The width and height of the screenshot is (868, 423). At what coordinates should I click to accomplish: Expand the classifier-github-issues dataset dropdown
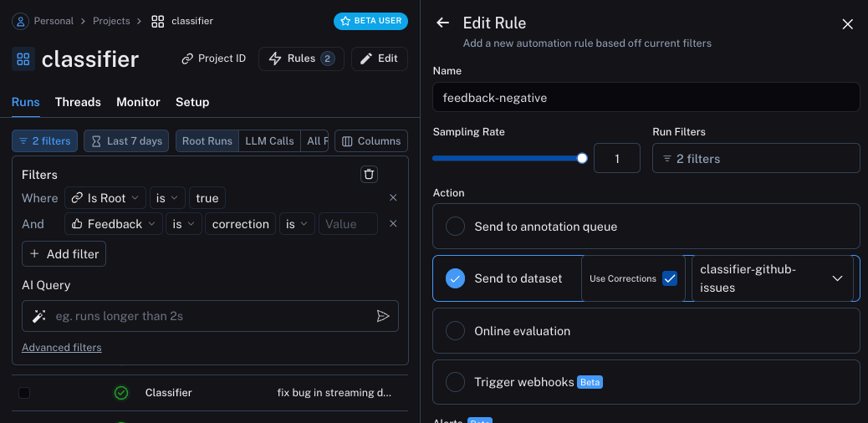pos(837,278)
